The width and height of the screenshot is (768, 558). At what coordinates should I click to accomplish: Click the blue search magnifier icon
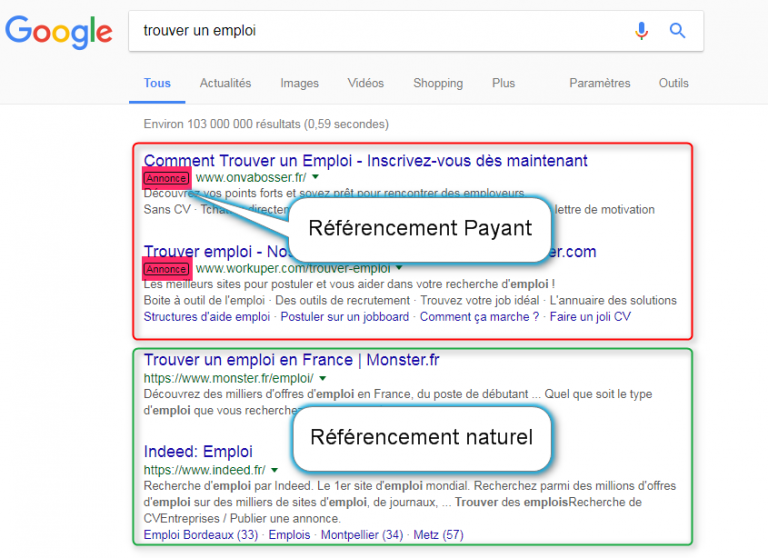coord(677,30)
